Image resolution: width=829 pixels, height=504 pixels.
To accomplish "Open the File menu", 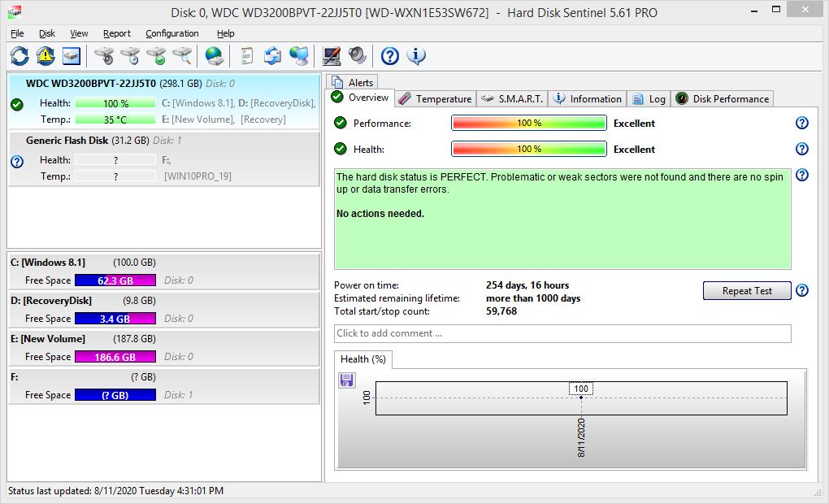I will 17,33.
